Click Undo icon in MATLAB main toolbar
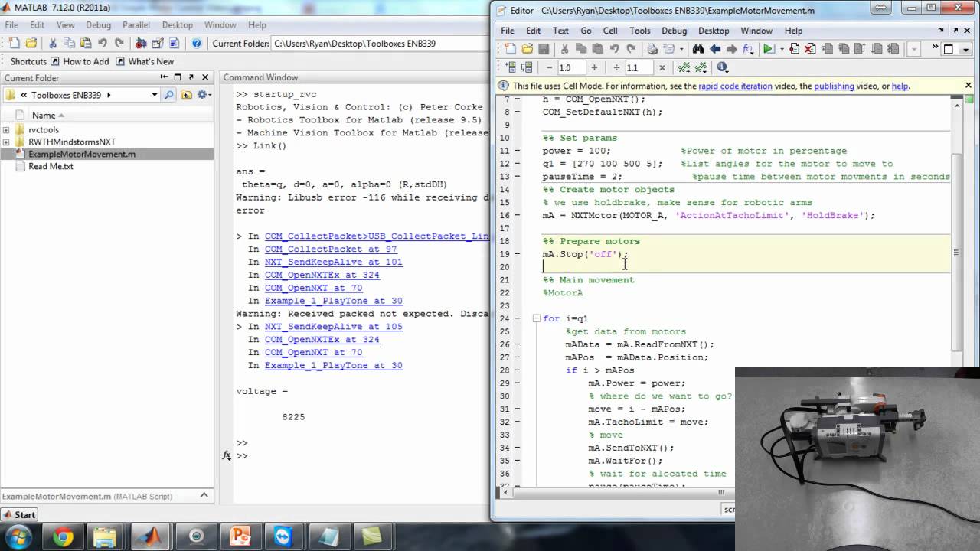This screenshot has height=551, width=980. 103,44
